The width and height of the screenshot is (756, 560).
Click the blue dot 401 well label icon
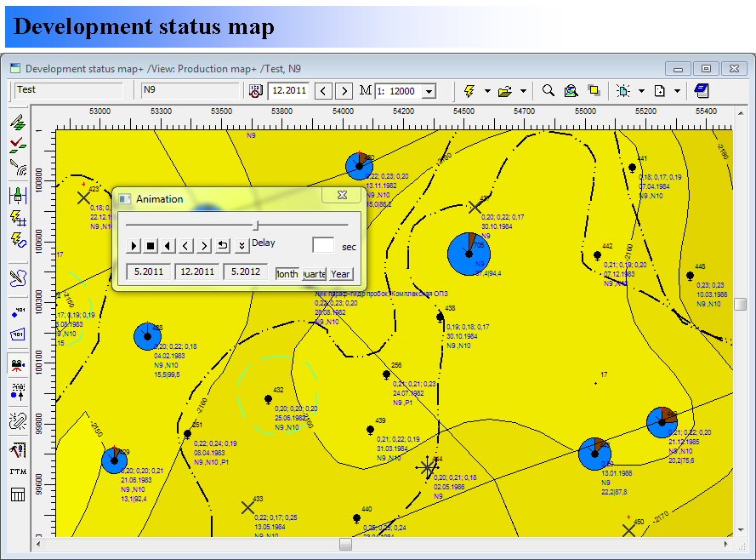(18, 312)
